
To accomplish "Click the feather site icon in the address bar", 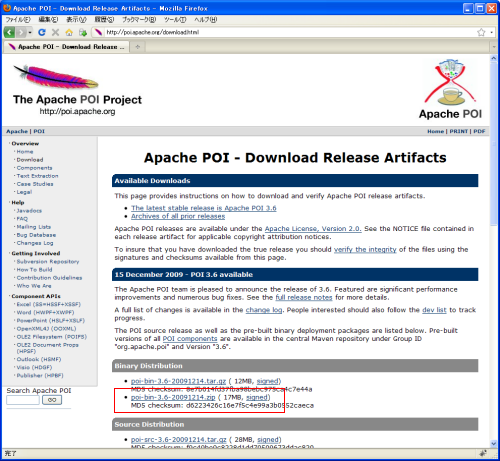I will click(x=98, y=32).
